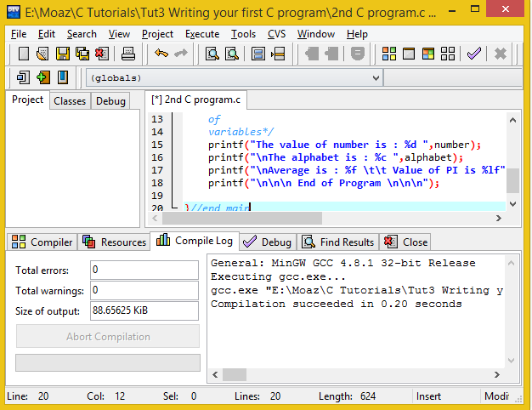Open the Find Results tab

pos(338,242)
